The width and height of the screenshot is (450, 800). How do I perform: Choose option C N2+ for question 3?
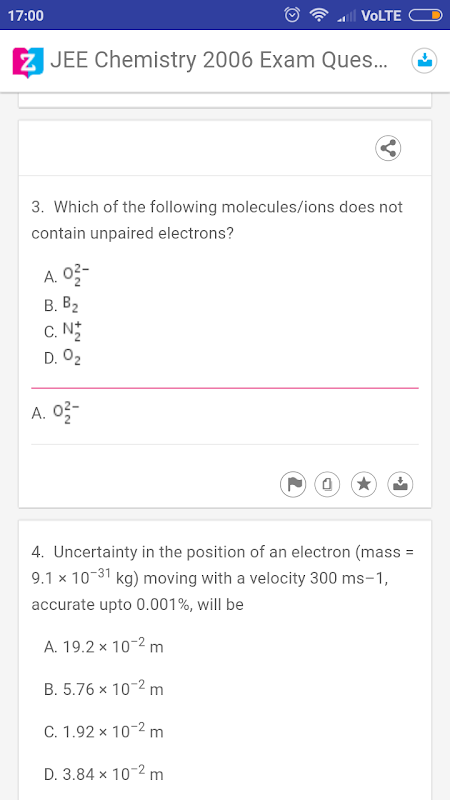coord(63,332)
